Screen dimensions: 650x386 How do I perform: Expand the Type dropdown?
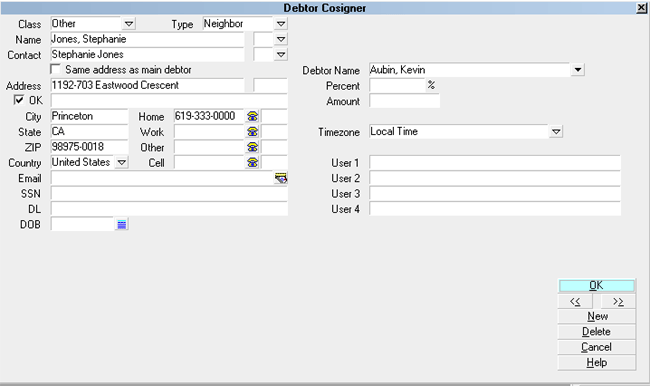281,24
